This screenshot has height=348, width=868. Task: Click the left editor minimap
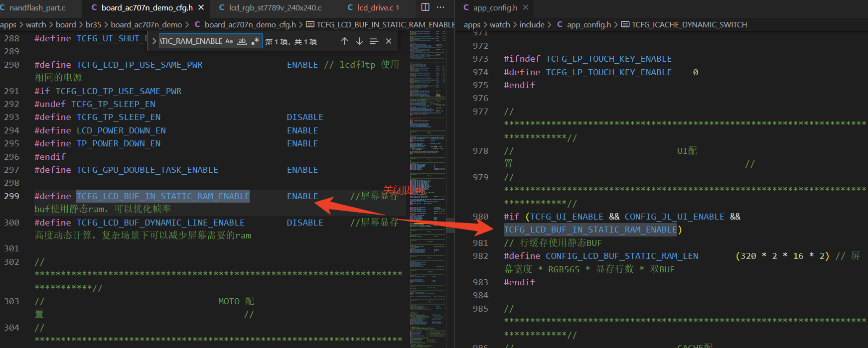[428, 189]
